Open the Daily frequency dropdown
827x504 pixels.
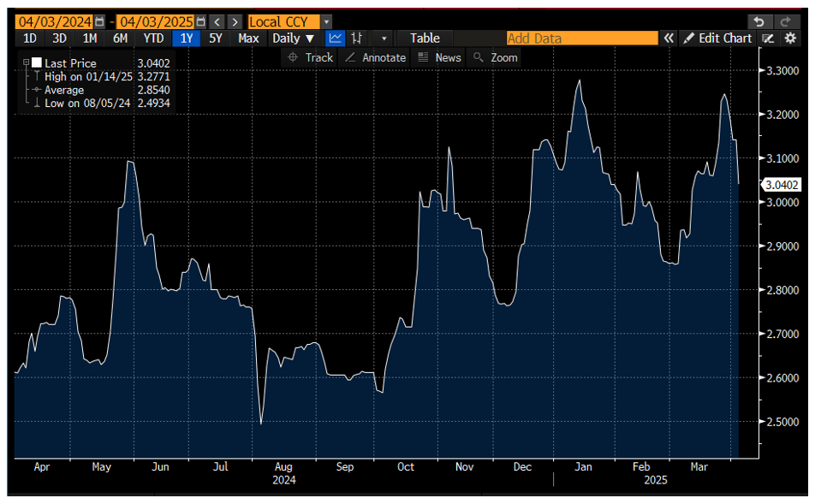tap(294, 38)
